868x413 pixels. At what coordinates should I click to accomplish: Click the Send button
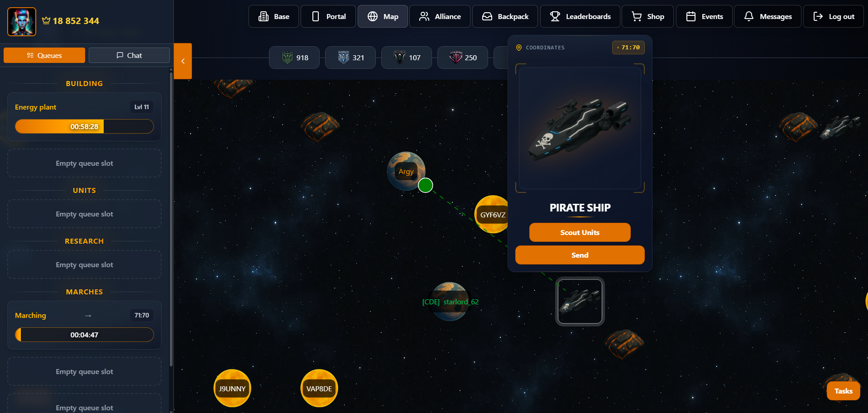coord(580,255)
